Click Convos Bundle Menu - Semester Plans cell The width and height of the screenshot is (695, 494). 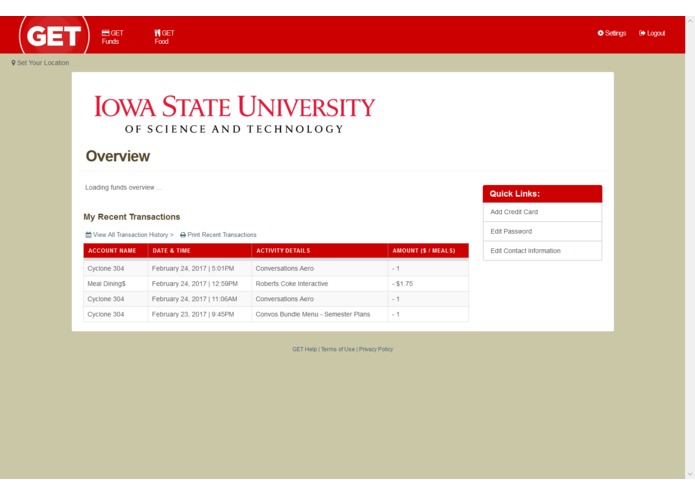pyautogui.click(x=320, y=315)
